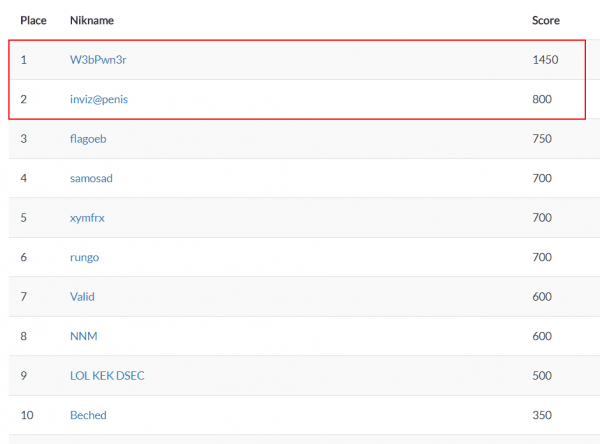The height and width of the screenshot is (444, 600).
Task: Click place number 10 in the table
Action: [26, 415]
